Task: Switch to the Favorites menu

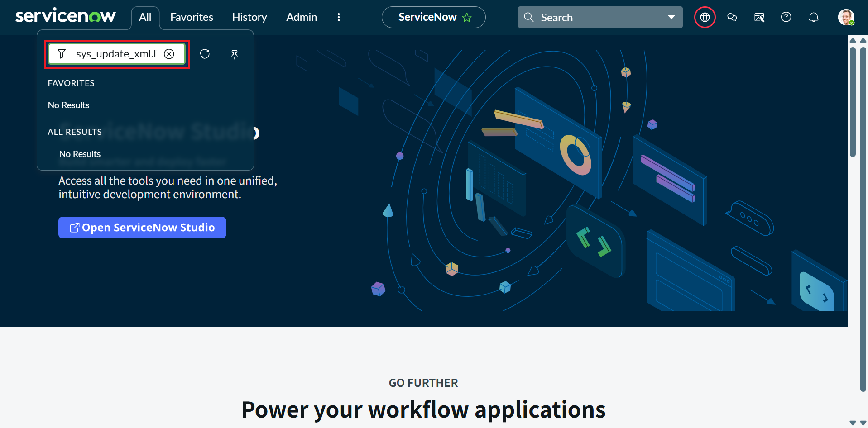Action: click(192, 17)
